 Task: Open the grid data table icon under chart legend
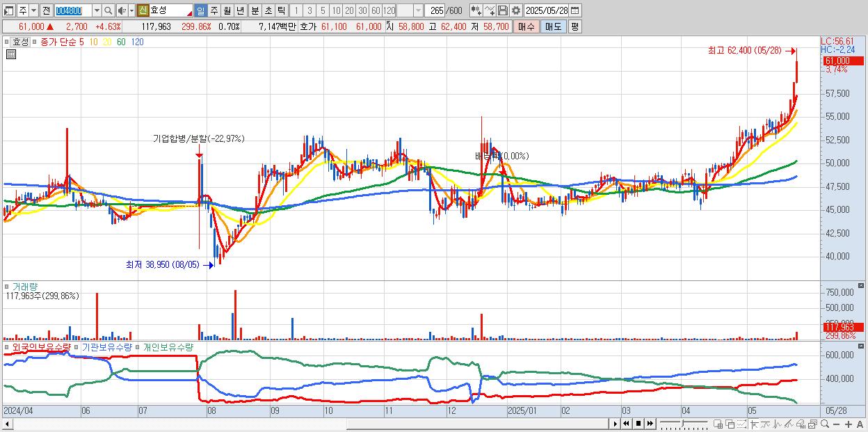(10, 55)
